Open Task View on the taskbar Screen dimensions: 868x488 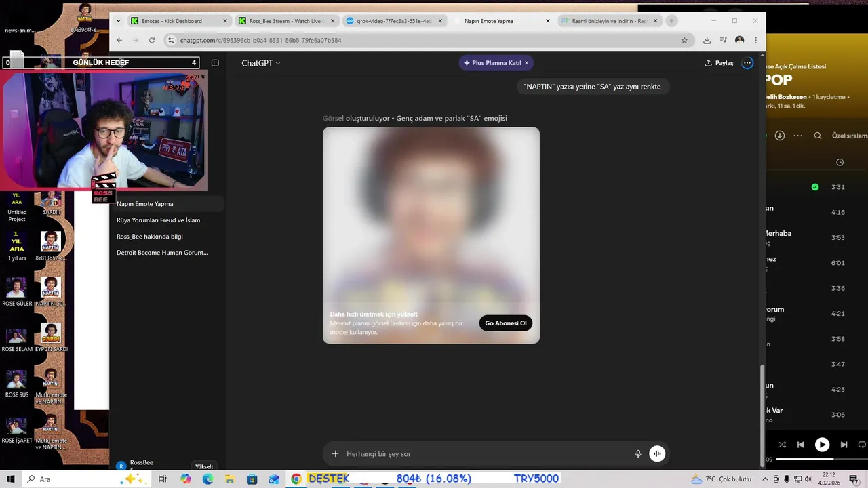(x=163, y=479)
